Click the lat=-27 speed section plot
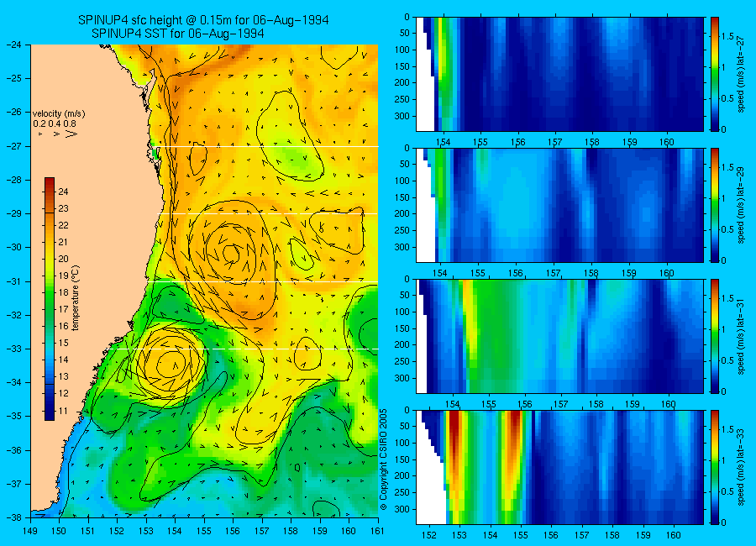 point(559,74)
